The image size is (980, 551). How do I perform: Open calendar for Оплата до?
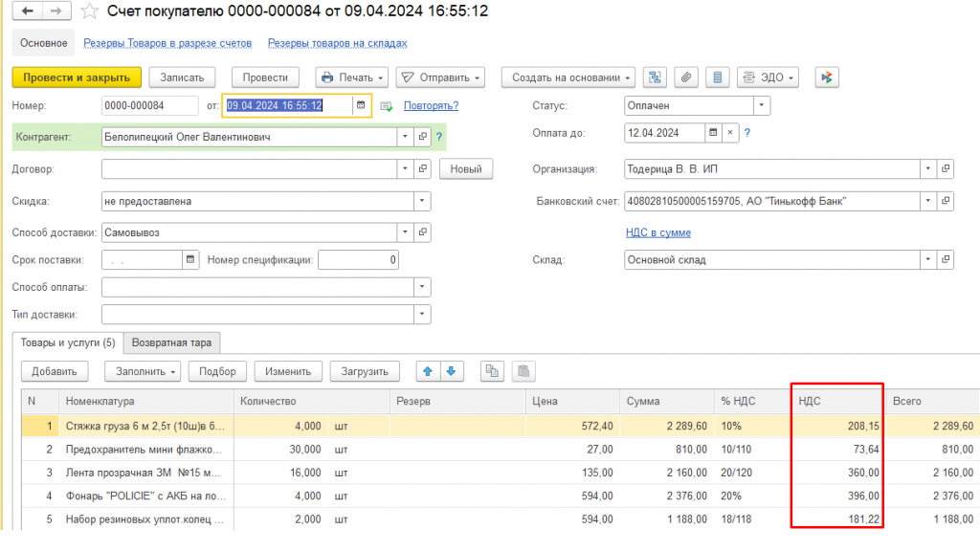tap(713, 132)
